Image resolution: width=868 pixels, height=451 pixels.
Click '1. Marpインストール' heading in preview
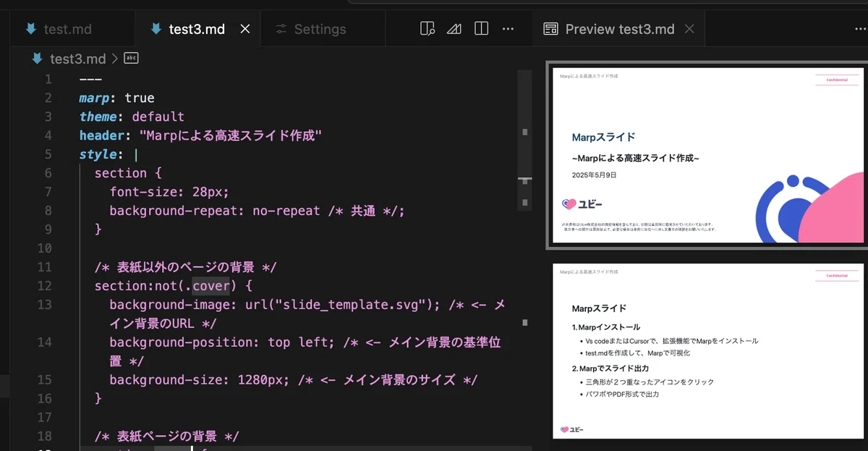click(x=605, y=327)
